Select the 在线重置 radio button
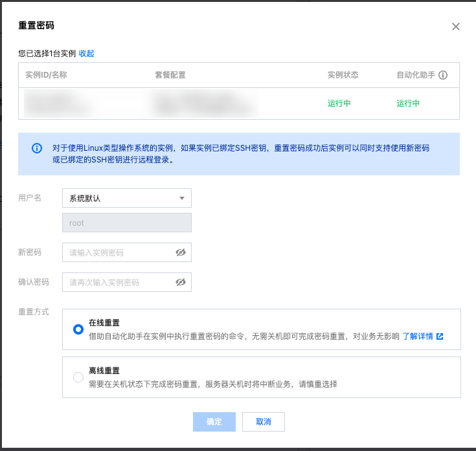Screen dimensions: 476x451 click(78, 329)
